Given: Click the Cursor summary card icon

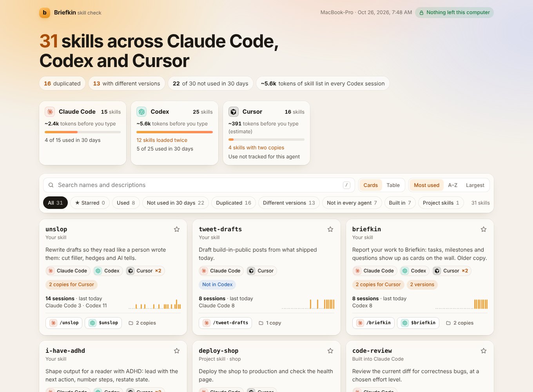Looking at the screenshot, I should point(234,112).
